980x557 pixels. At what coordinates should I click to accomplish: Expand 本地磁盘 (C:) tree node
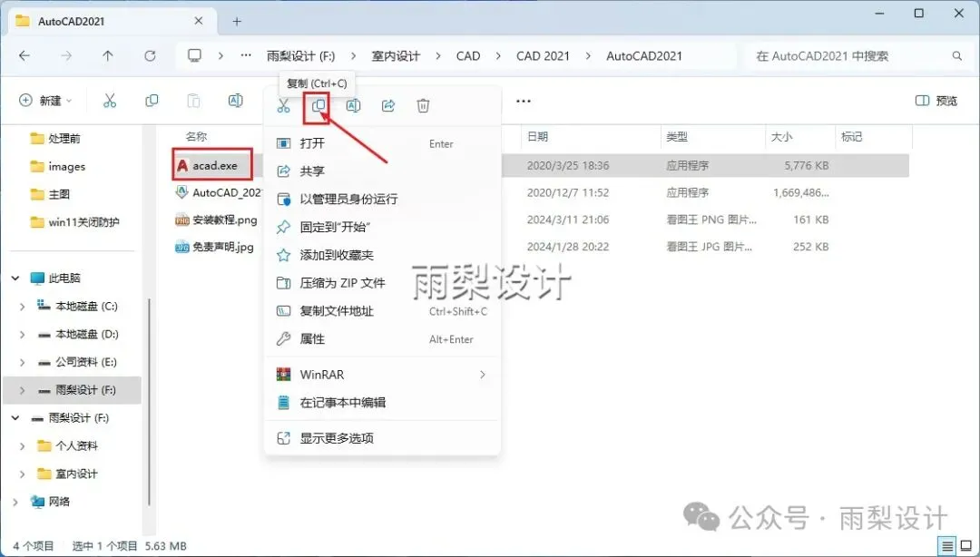click(x=23, y=307)
